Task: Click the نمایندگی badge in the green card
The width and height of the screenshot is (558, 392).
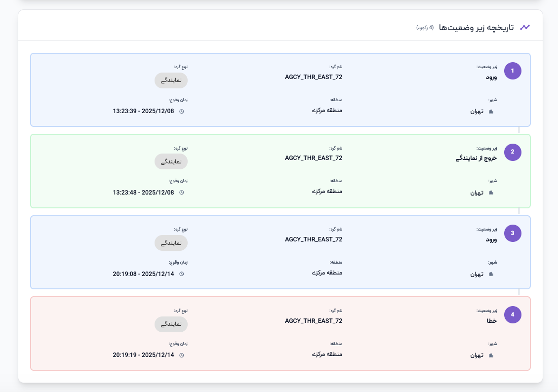Action: (171, 161)
